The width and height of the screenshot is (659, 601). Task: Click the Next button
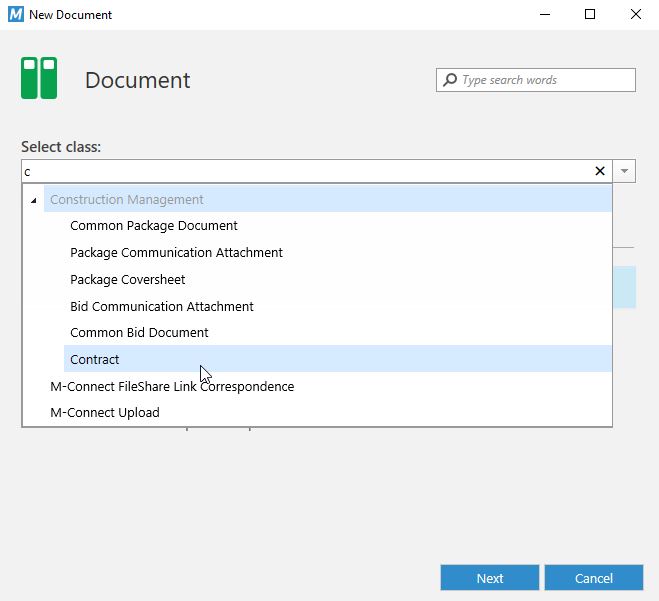pos(490,578)
